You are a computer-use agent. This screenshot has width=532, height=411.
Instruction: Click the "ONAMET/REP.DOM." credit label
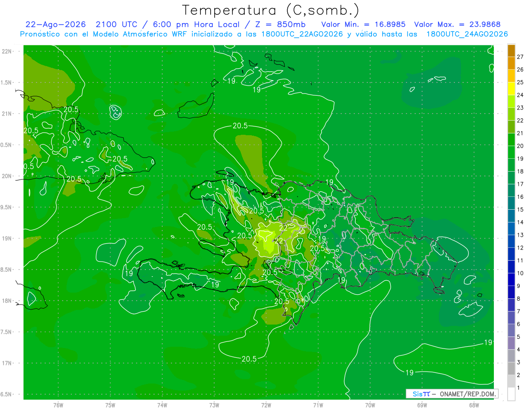(468, 394)
